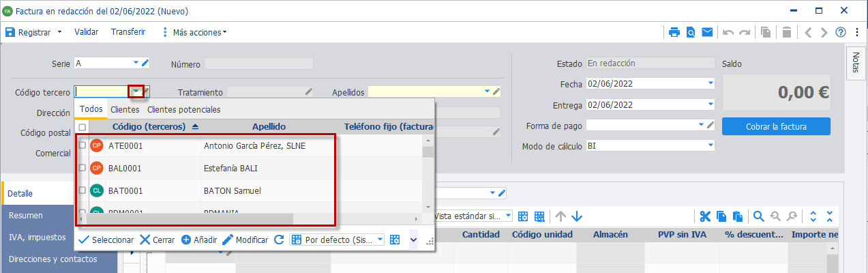Click pencil icon beside Forma de pago

coord(710,125)
